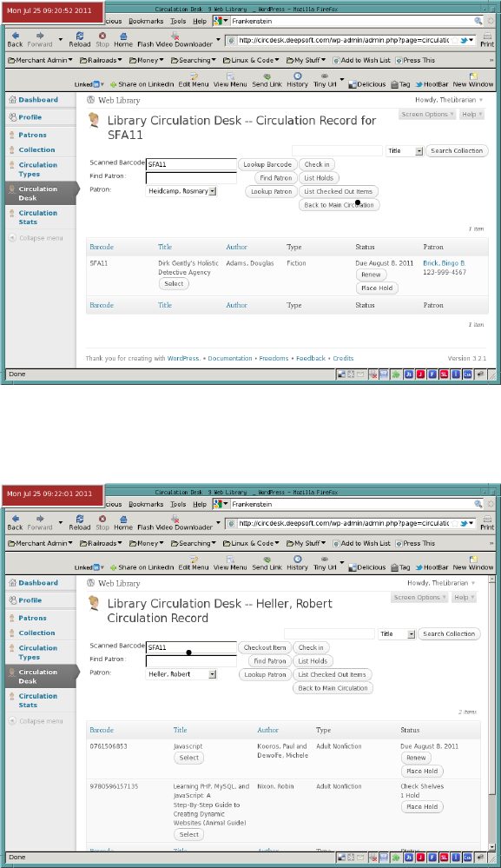Click HootBar icon in the Heller, Robert window
This screenshot has width=501, height=868.
pos(419,567)
